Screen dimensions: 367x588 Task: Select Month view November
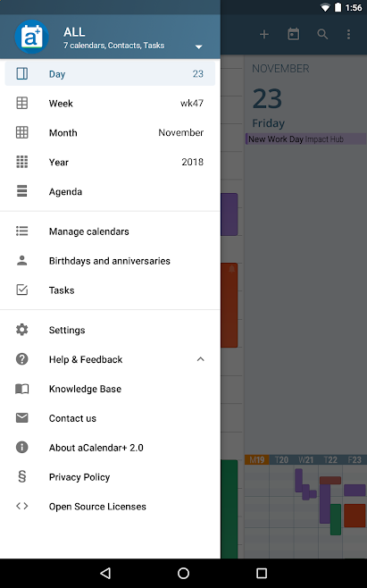point(110,132)
